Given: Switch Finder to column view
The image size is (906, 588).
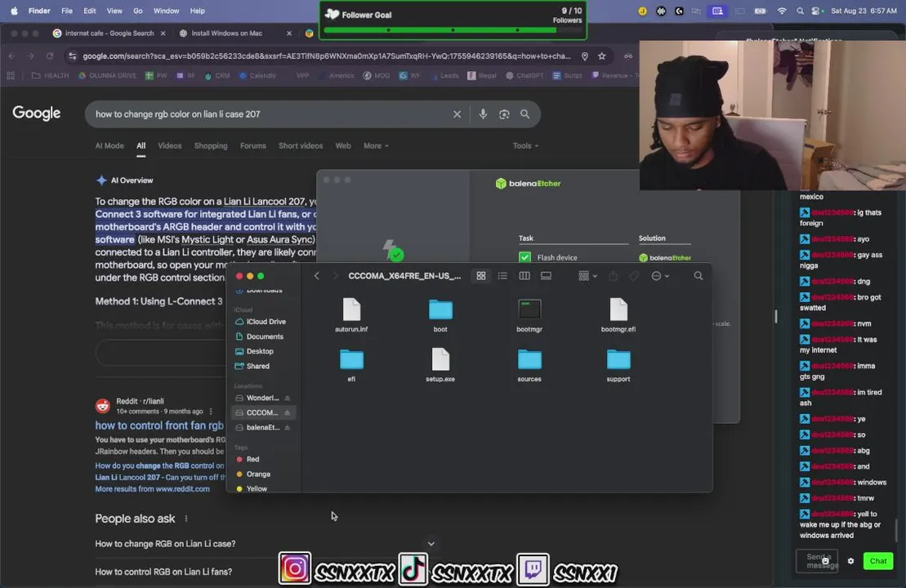Looking at the screenshot, I should coord(524,276).
